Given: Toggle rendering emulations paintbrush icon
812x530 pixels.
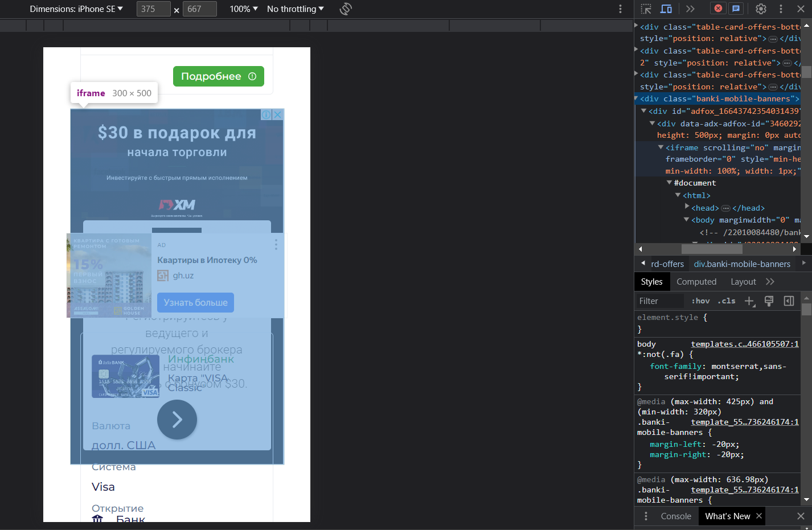Looking at the screenshot, I should [x=769, y=301].
